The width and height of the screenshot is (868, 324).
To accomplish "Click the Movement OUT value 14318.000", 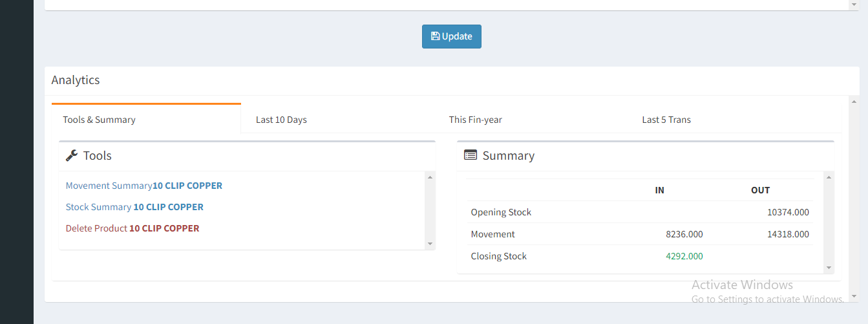I will pos(788,234).
